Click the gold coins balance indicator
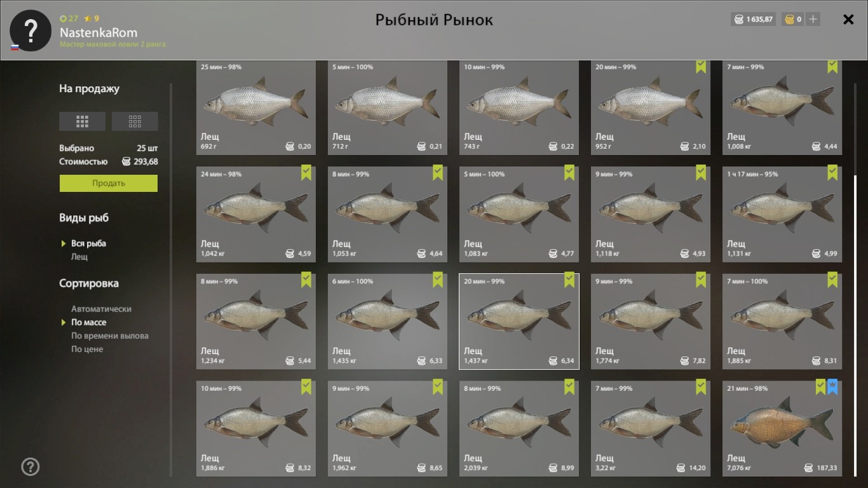Image resolution: width=868 pixels, height=488 pixels. pos(792,20)
